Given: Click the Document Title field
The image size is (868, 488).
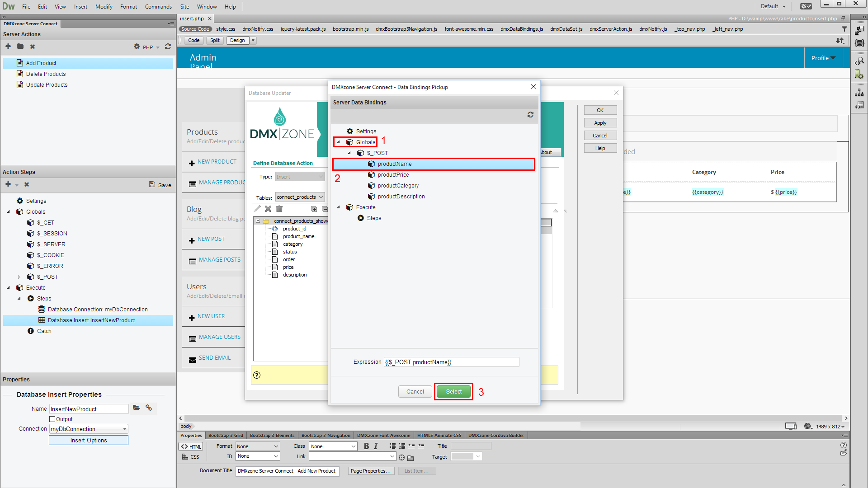Looking at the screenshot, I should [288, 471].
